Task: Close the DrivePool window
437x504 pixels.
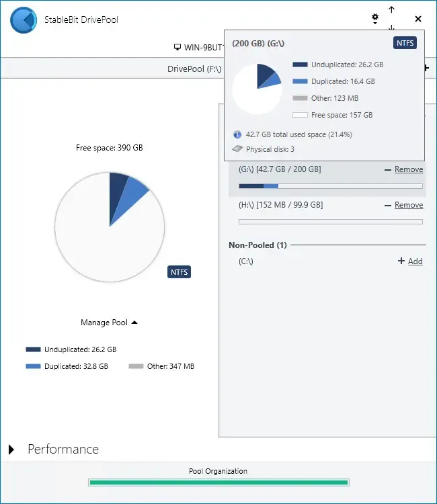Action: tap(418, 19)
